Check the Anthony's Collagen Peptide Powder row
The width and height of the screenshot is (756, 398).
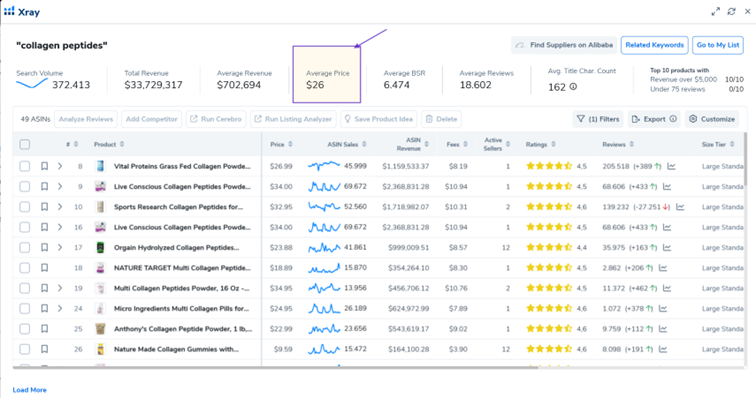click(25, 329)
